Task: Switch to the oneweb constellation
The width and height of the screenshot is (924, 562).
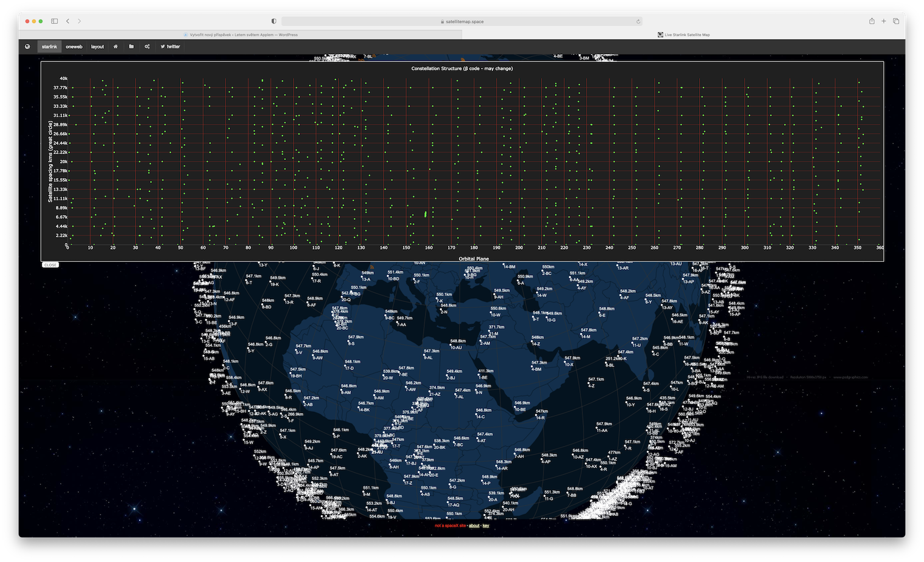Action: click(74, 47)
